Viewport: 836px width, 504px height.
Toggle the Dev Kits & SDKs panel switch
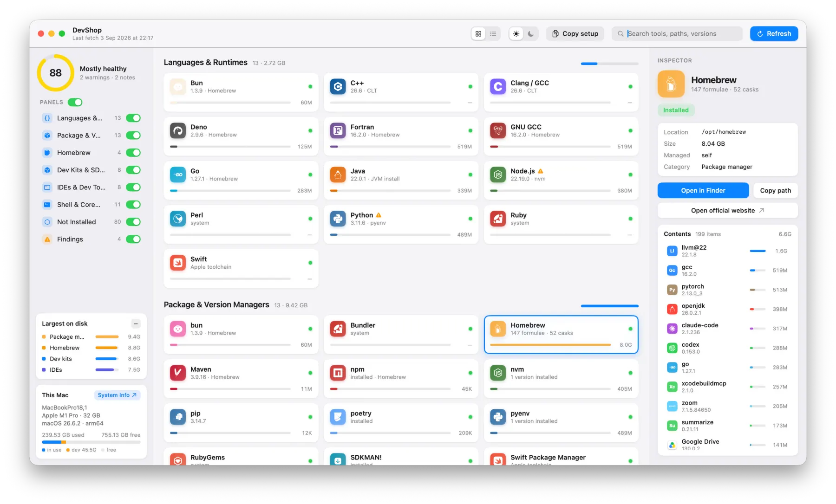pos(133,170)
